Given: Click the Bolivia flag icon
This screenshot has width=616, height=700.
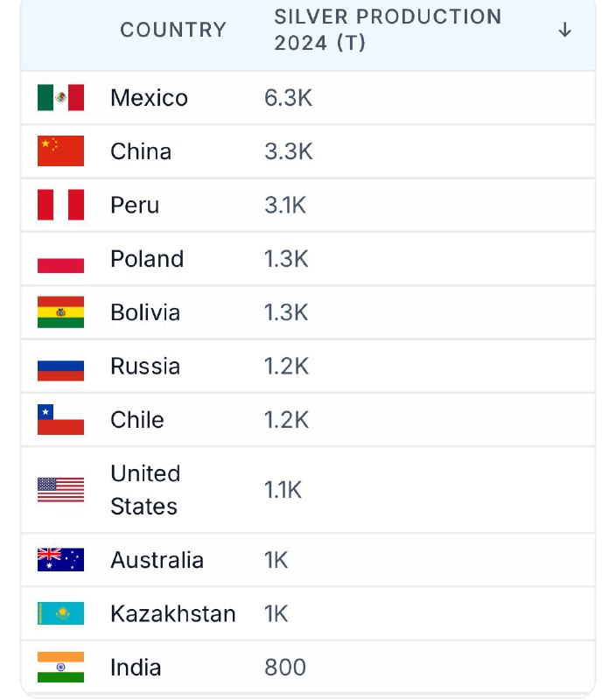Looking at the screenshot, I should pos(60,312).
